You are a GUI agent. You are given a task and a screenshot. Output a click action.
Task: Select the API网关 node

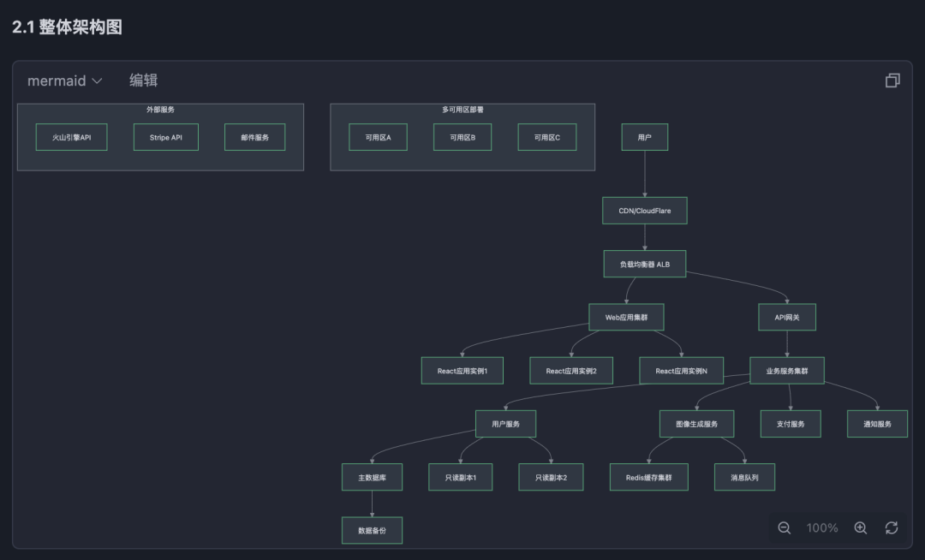(787, 317)
